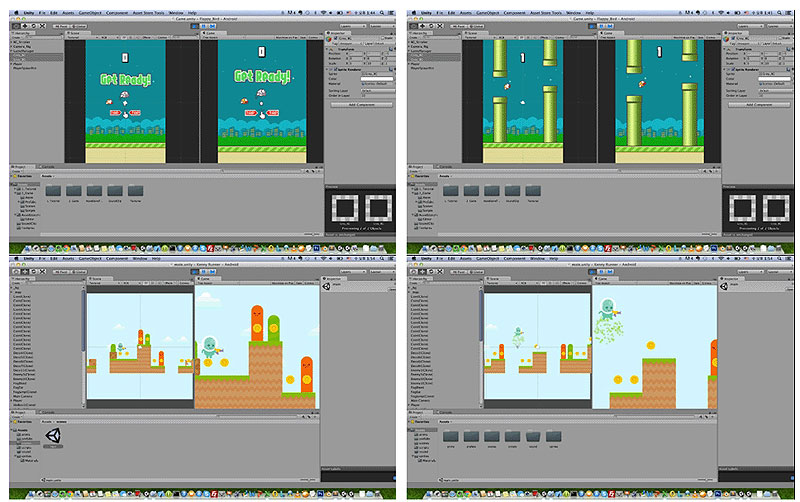This screenshot has height=502, width=800.
Task: Open the first asset folder in the Get Ready window
Action: (53, 189)
